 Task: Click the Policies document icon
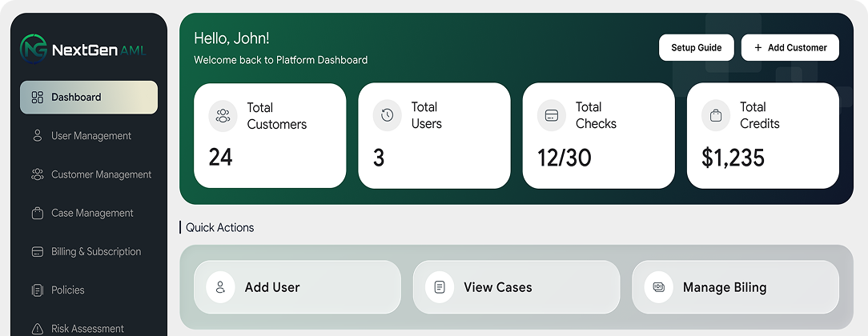click(x=37, y=290)
